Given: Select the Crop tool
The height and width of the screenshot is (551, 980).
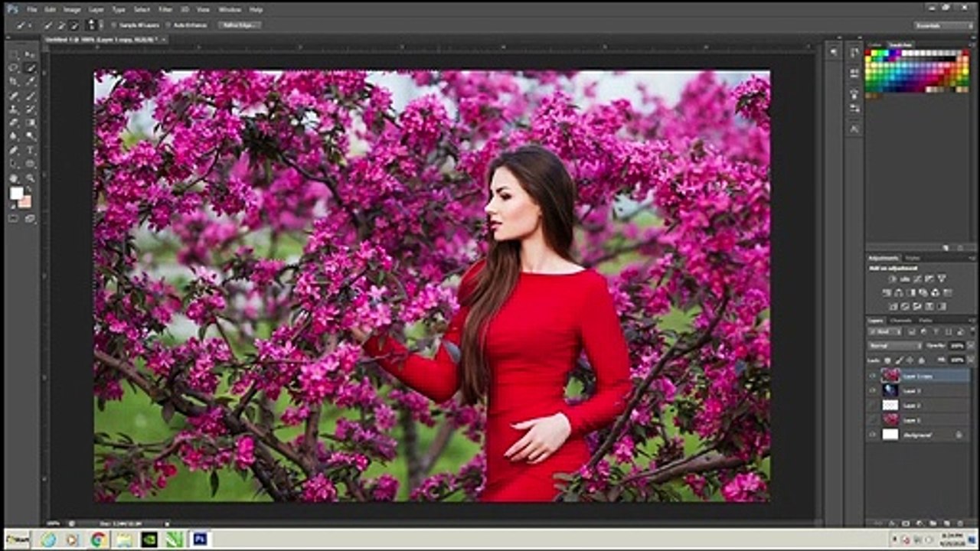Looking at the screenshot, I should pos(13,81).
